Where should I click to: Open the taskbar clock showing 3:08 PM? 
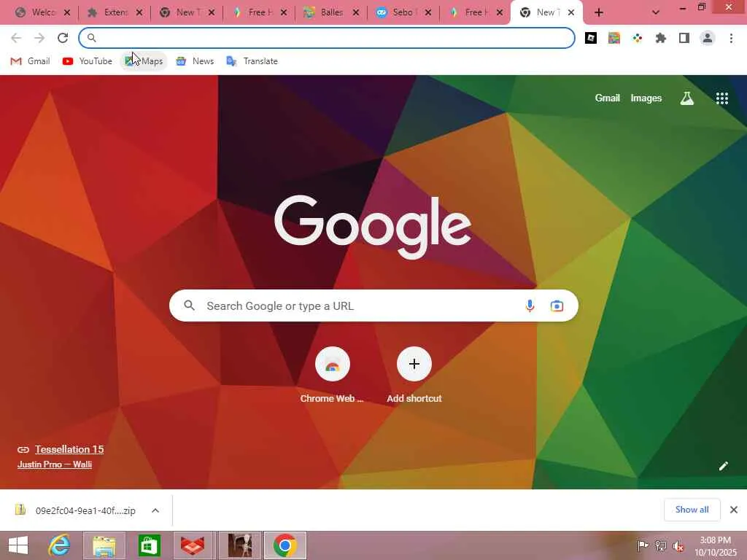click(x=715, y=545)
